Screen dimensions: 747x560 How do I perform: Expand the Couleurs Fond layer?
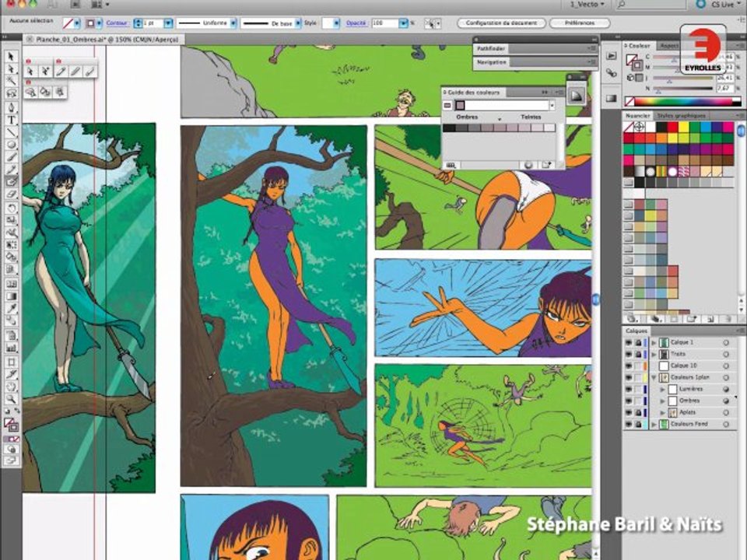click(x=654, y=425)
